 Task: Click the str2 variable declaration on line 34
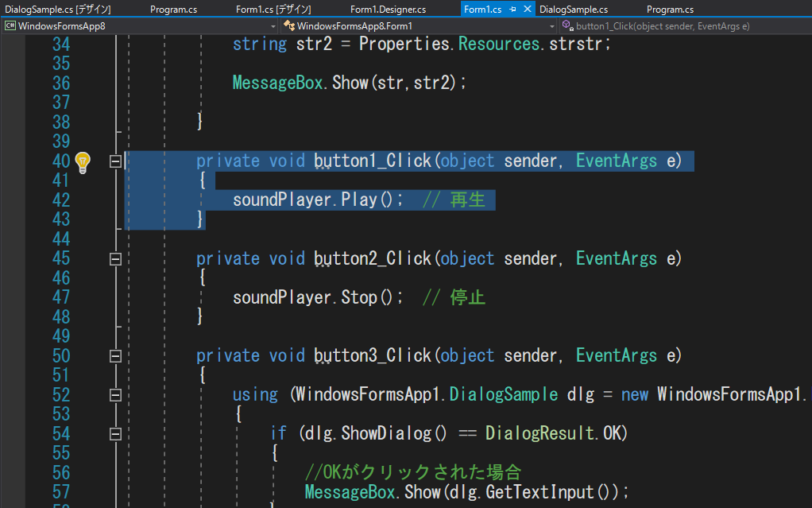click(314, 45)
